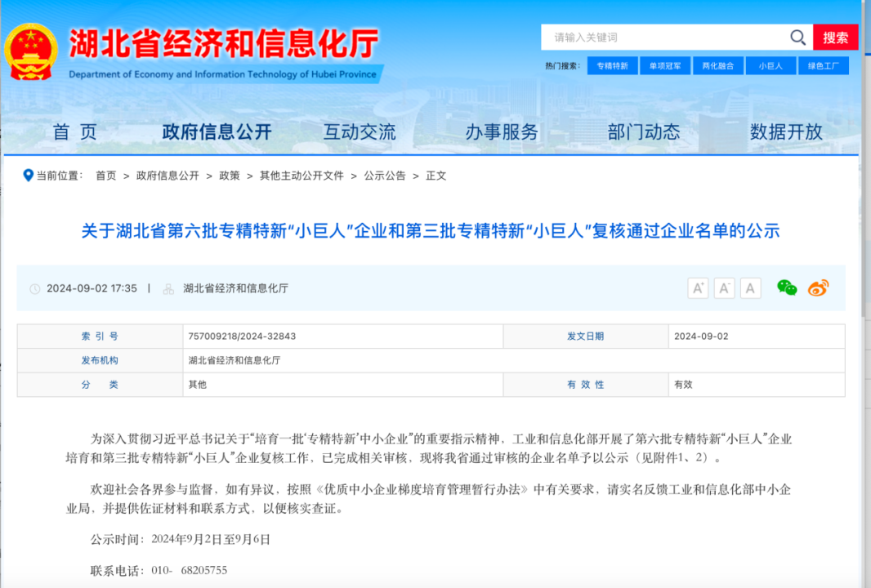
Task: Click the 搜索 button
Action: (x=836, y=37)
